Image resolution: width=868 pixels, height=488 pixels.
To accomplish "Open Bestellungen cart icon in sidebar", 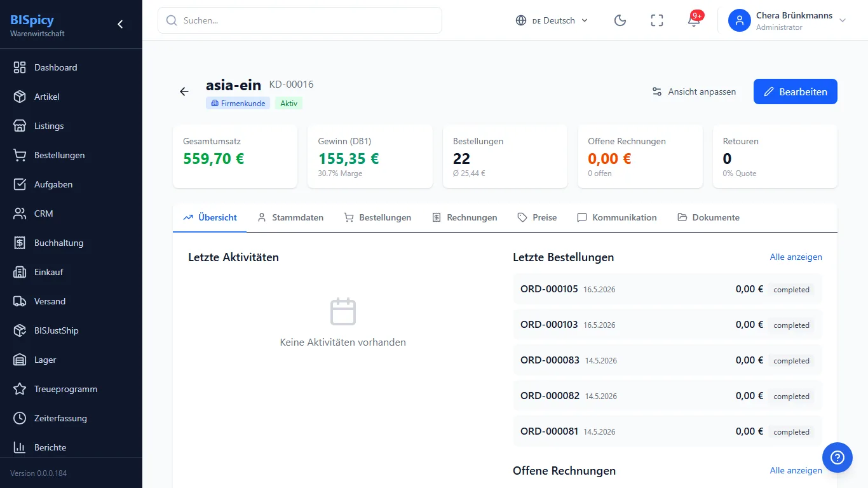I will tap(20, 155).
